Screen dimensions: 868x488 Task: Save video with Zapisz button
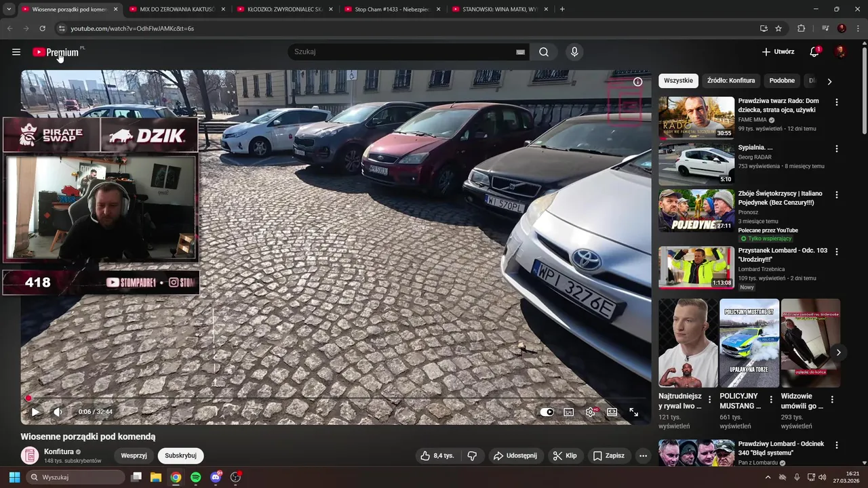pos(609,456)
